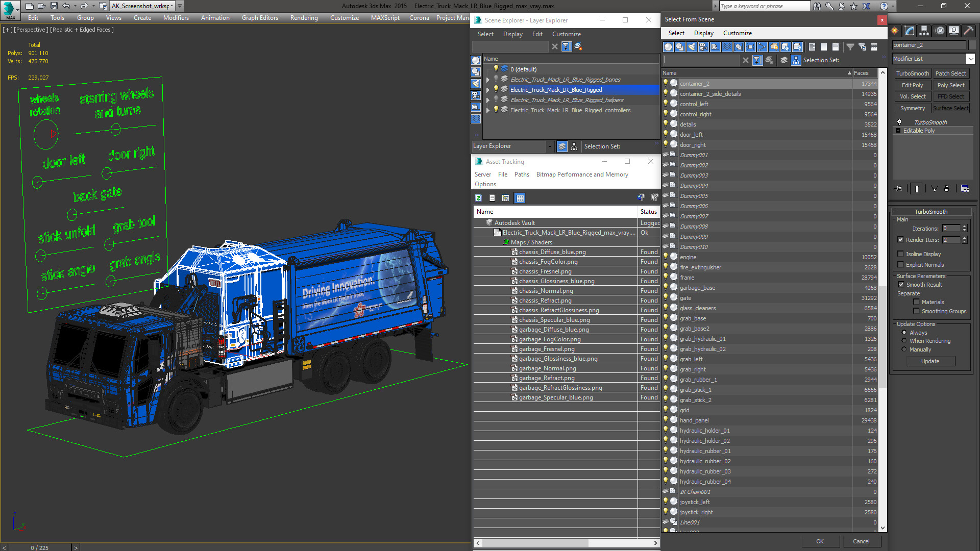Click Sort by Layer icon in Select From Scene

click(x=784, y=60)
